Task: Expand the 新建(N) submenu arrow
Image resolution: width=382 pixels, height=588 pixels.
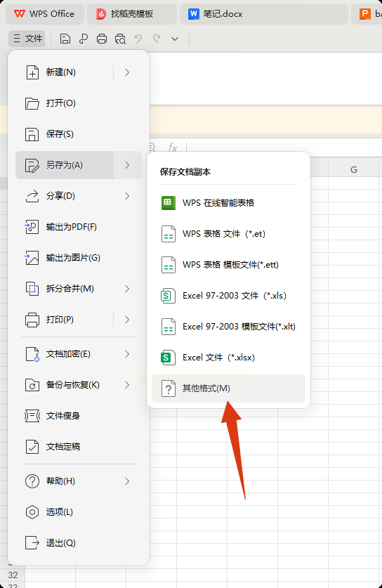Action: [x=128, y=72]
